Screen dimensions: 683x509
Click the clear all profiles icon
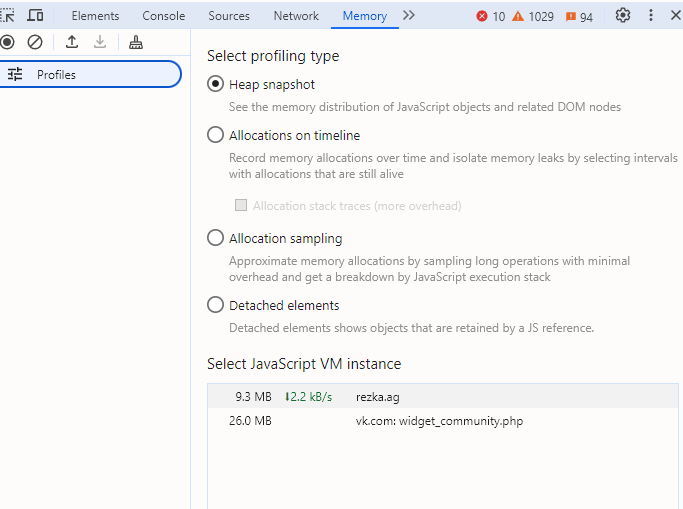pos(35,42)
